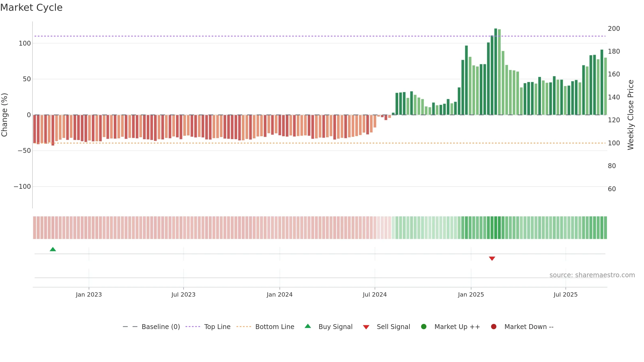Click the −50 tick on Change axis
The height and width of the screenshot is (362, 644).
(x=24, y=151)
